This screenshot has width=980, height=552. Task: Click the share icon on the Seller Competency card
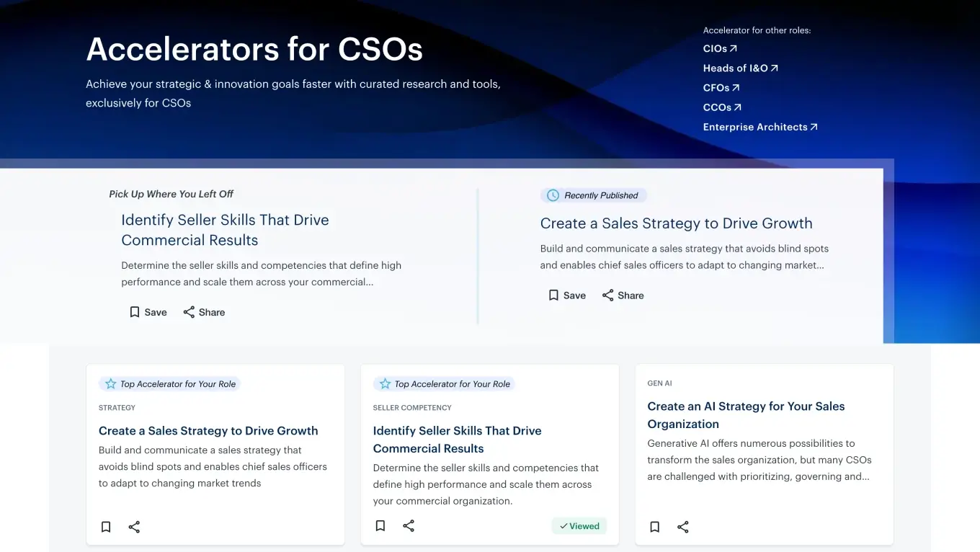click(409, 525)
